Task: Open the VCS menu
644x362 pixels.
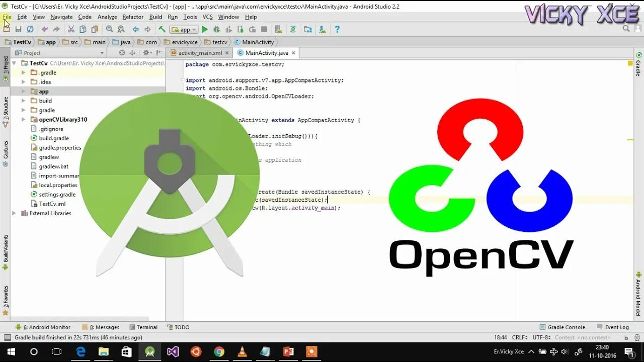Action: [x=208, y=17]
